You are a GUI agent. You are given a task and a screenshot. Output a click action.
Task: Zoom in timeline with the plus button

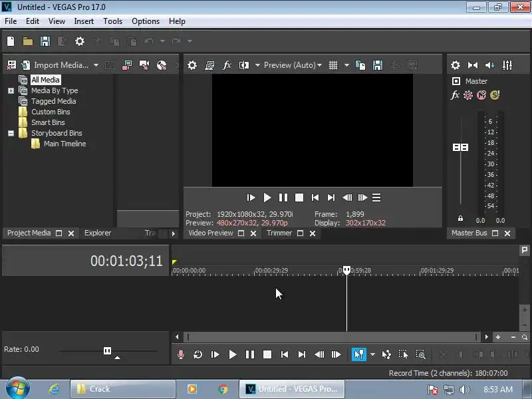(x=497, y=337)
